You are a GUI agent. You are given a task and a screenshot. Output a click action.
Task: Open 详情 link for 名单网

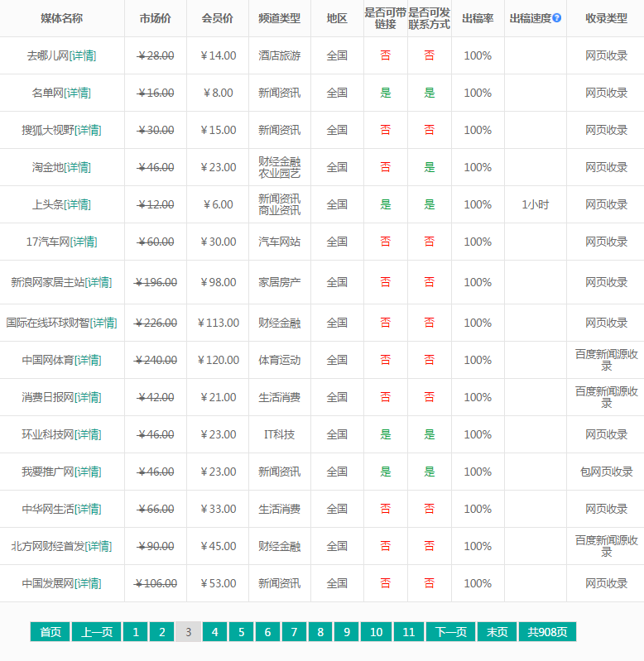coord(78,93)
